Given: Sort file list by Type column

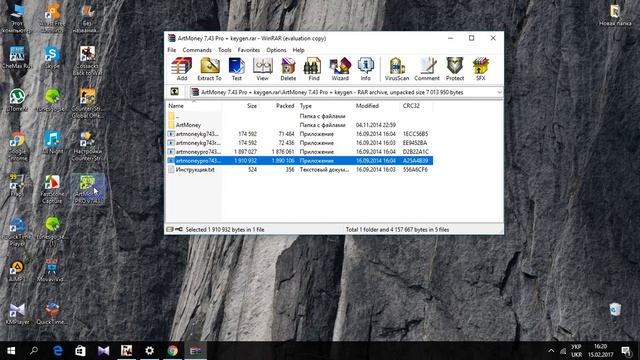Looking at the screenshot, I should pyautogui.click(x=325, y=106).
